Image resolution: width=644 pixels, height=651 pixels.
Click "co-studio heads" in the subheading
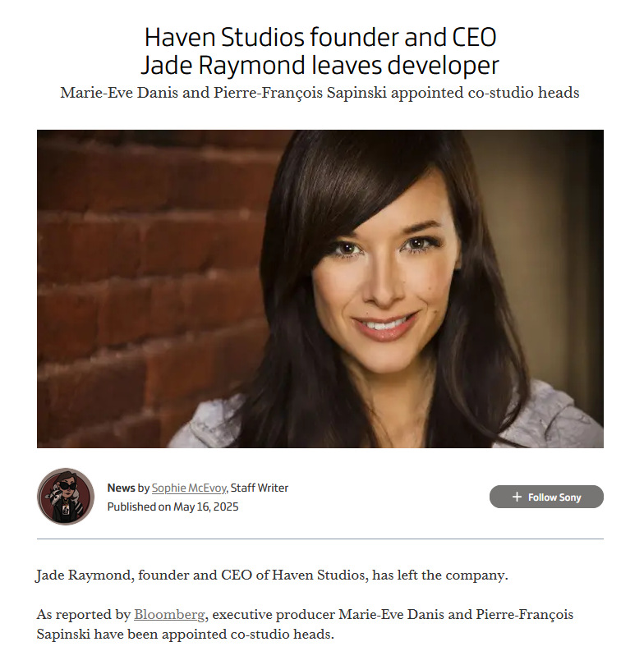523,93
